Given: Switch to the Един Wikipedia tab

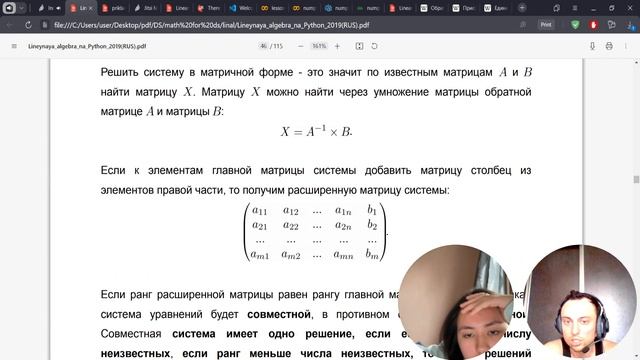Looking at the screenshot, I should [496, 8].
